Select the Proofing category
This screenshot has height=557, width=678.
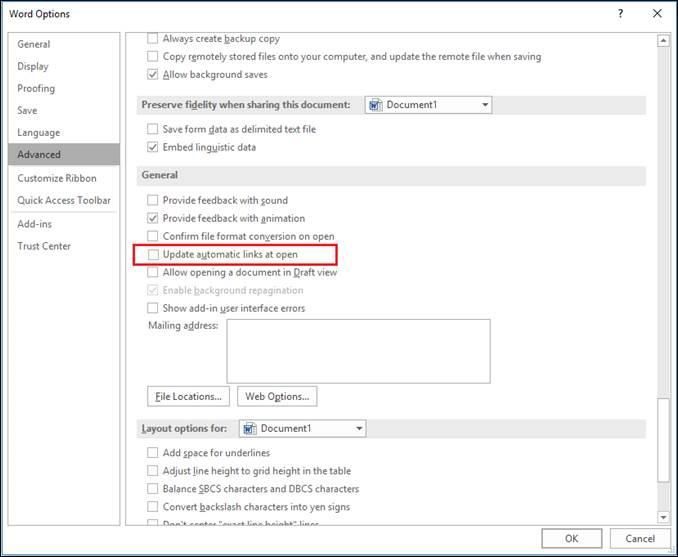coord(36,88)
